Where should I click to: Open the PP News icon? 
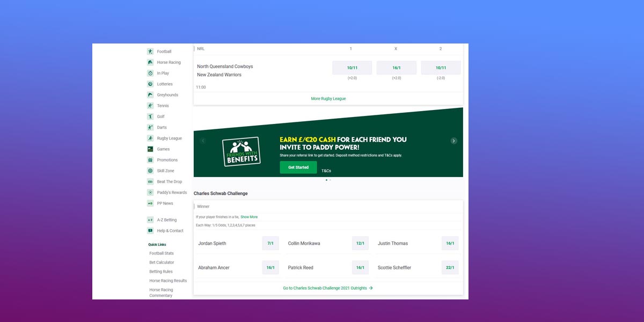tap(150, 203)
